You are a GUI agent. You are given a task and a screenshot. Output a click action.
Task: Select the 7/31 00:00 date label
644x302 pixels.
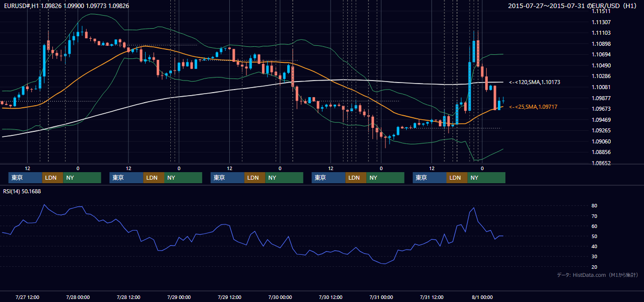click(381, 297)
